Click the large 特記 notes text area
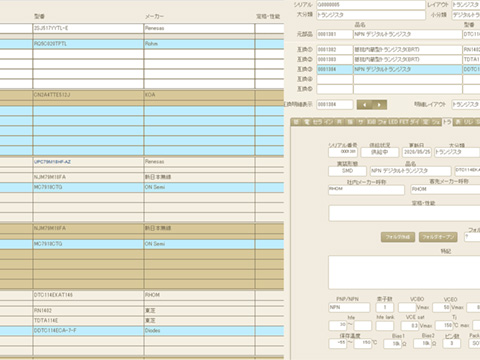480x360 pixels. point(404,272)
